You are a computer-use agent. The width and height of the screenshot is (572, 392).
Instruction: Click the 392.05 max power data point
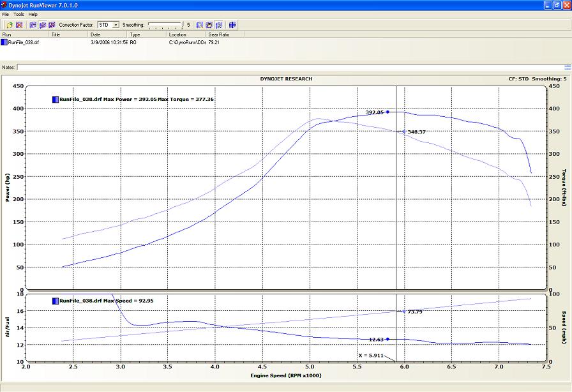388,112
